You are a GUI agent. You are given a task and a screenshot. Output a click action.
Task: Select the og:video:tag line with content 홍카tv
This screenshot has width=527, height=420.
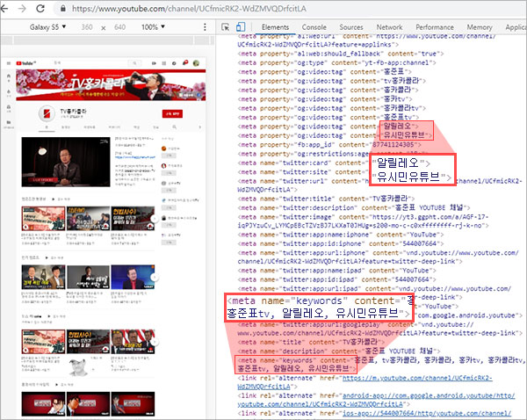coord(325,99)
